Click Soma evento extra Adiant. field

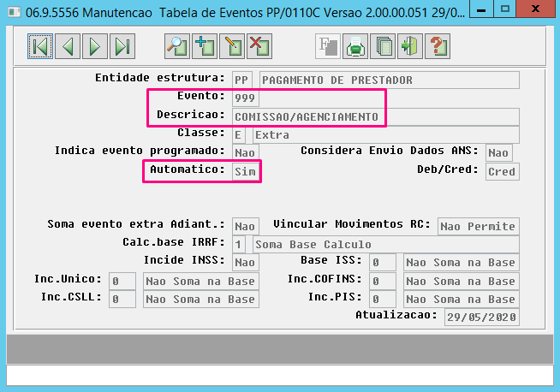(246, 226)
